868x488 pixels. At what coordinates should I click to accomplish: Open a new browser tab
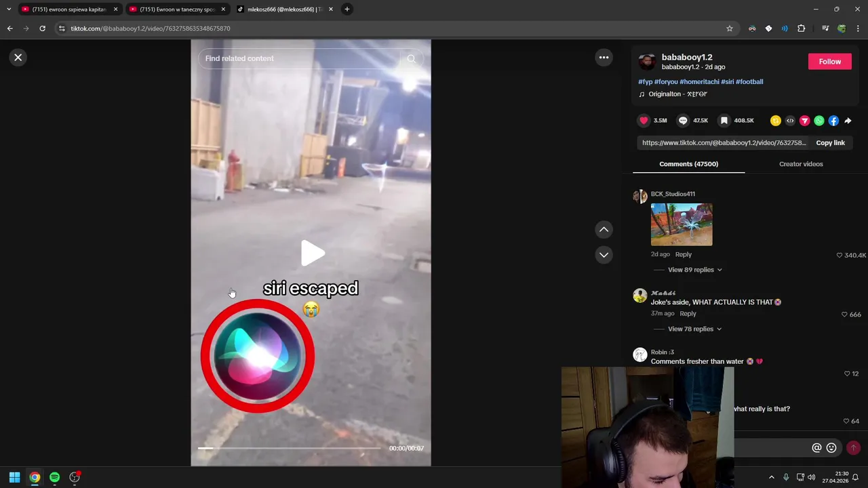pyautogui.click(x=347, y=9)
